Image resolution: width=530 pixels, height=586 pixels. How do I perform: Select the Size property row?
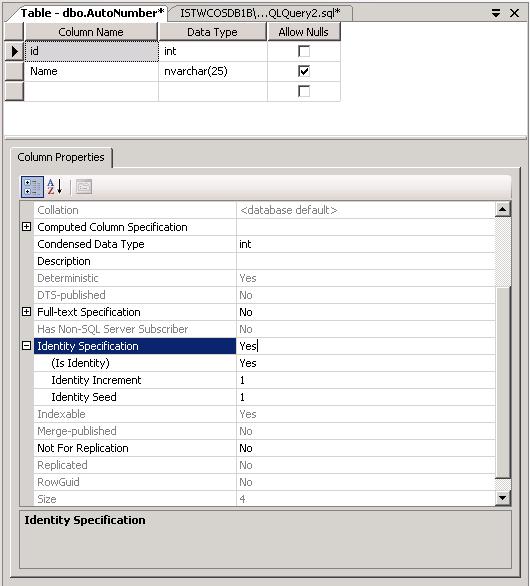[x=135, y=499]
